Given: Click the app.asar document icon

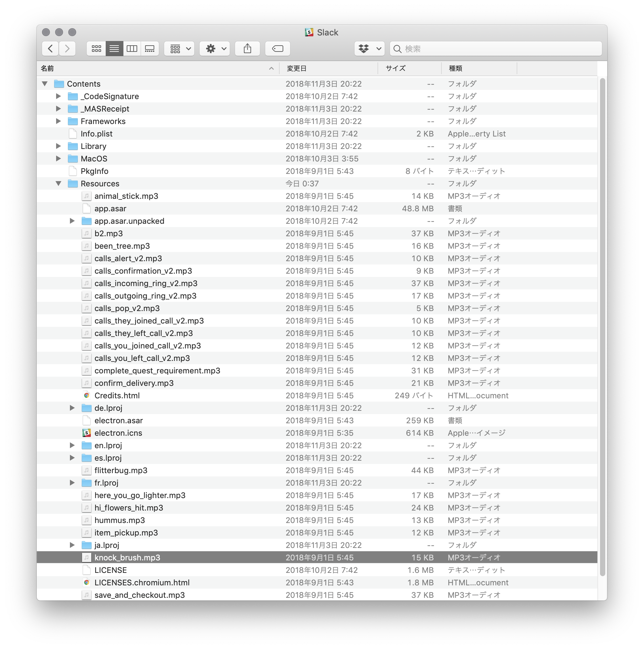Looking at the screenshot, I should 86,208.
